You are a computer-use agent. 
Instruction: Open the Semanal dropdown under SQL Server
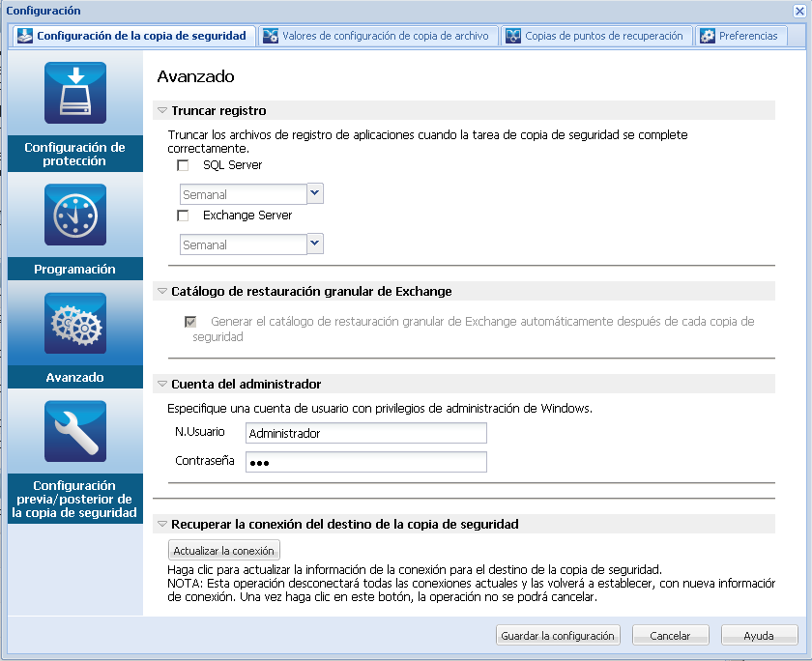314,193
